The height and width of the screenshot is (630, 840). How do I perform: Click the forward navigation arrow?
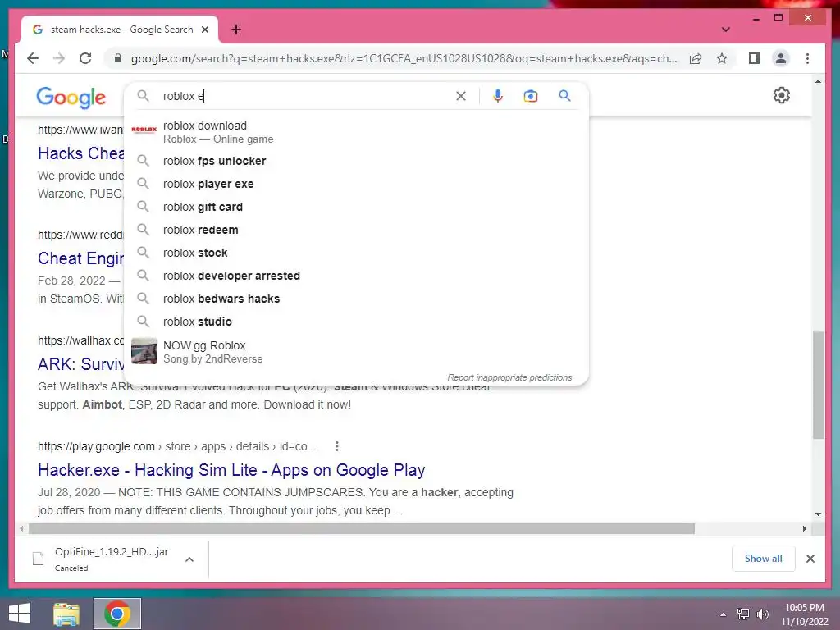(x=59, y=58)
